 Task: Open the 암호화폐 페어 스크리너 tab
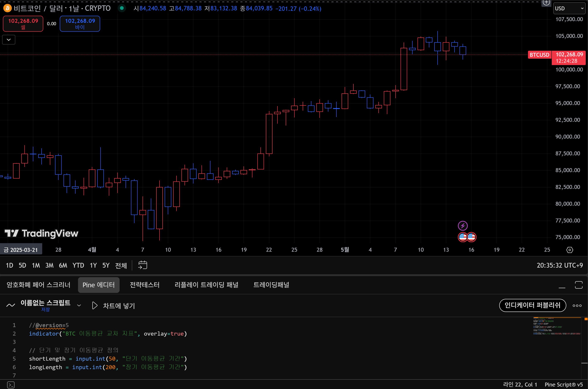[38, 285]
